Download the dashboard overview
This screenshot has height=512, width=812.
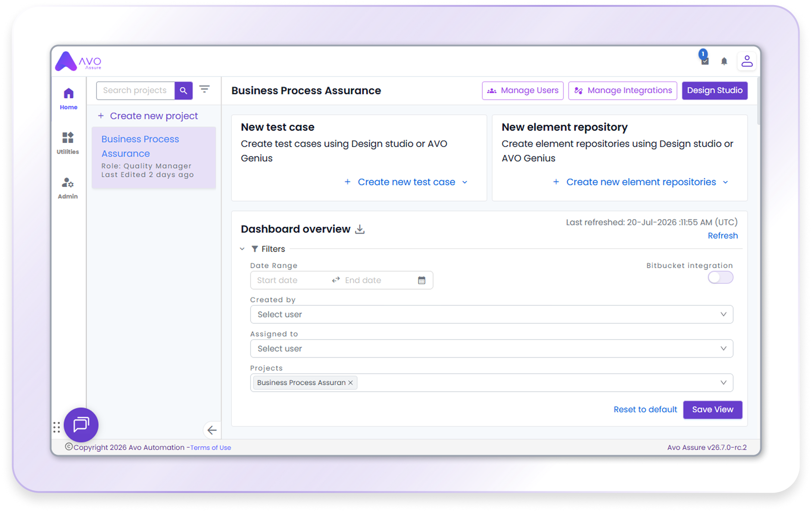pyautogui.click(x=360, y=229)
